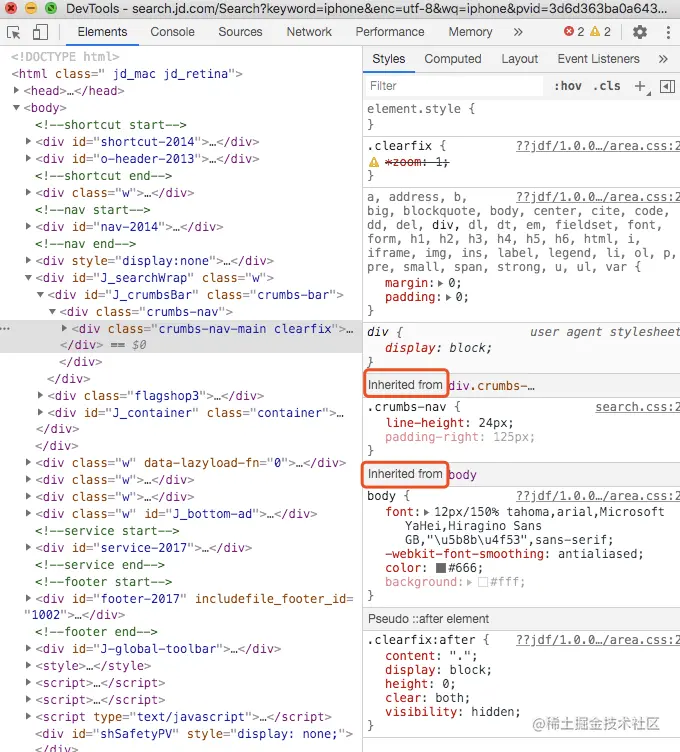Collapse the body element node
Screen dimensions: 680x752
point(16,107)
